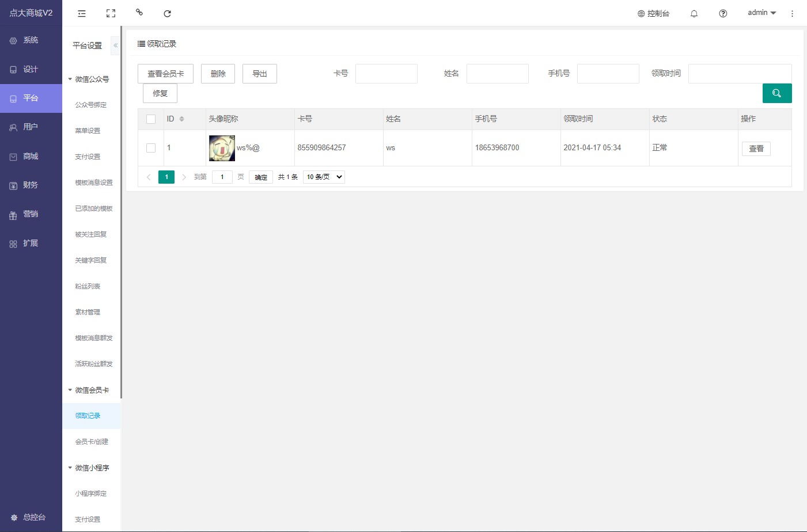This screenshot has width=807, height=532.
Task: Enter fullscreen mode using the expand icon
Action: point(111,13)
